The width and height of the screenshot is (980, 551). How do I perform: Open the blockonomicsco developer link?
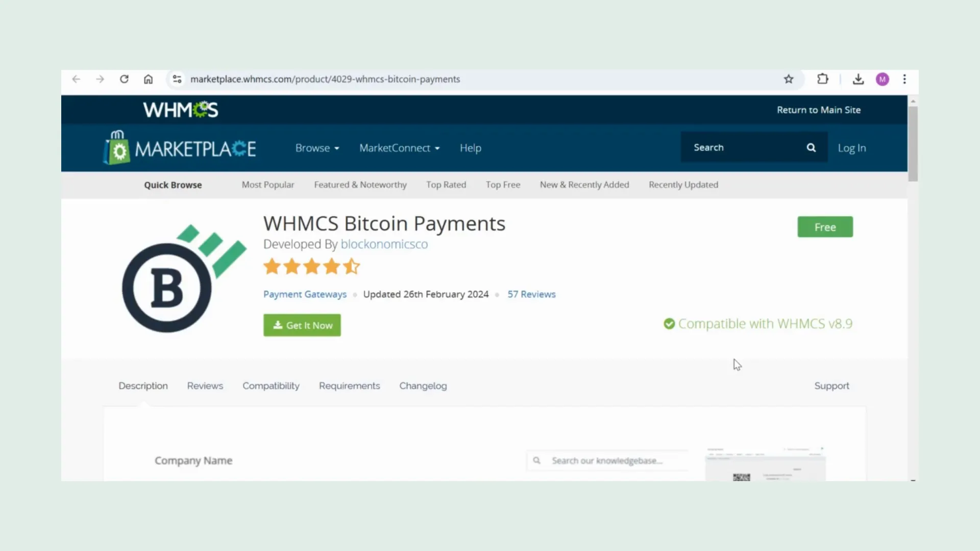click(x=384, y=244)
